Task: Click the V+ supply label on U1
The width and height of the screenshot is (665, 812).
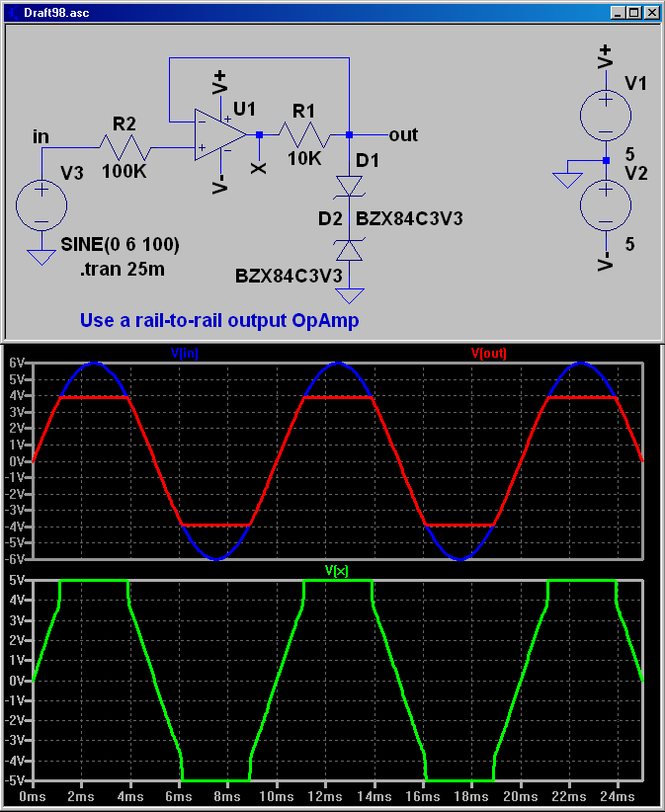Action: (x=219, y=83)
